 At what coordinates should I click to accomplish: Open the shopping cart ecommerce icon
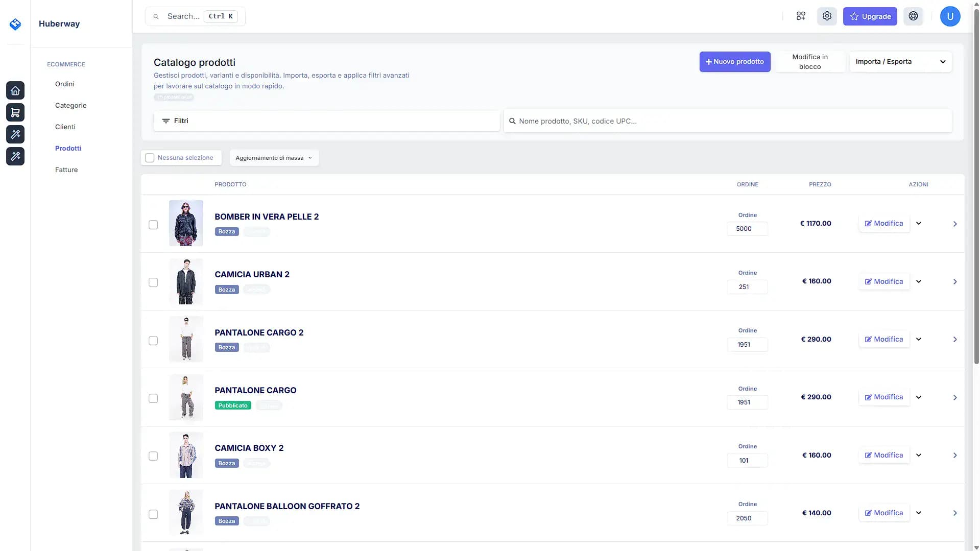click(15, 112)
